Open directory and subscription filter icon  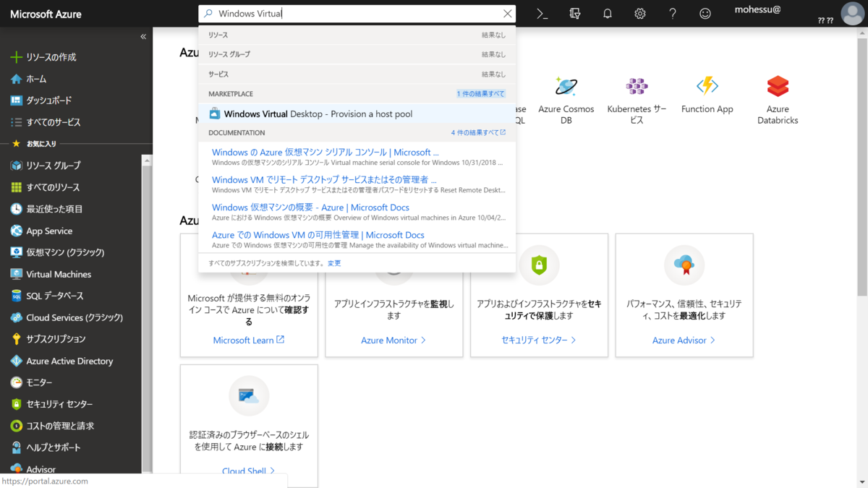click(x=575, y=14)
